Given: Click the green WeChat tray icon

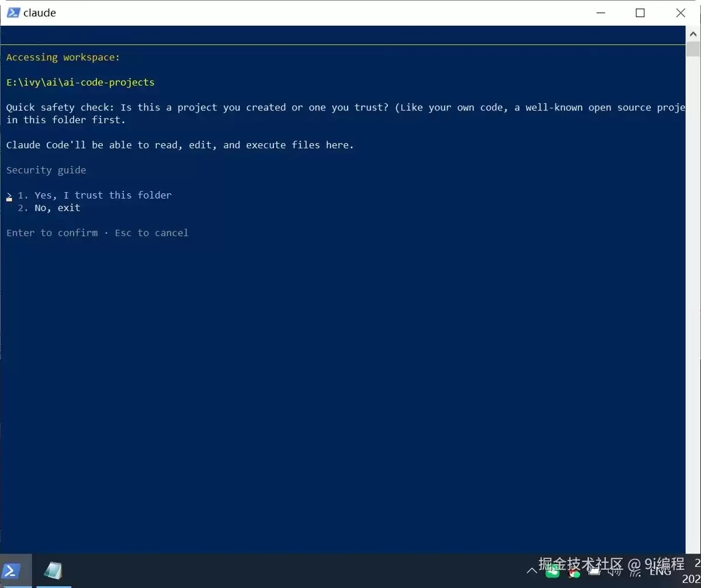Looking at the screenshot, I should 553,572.
